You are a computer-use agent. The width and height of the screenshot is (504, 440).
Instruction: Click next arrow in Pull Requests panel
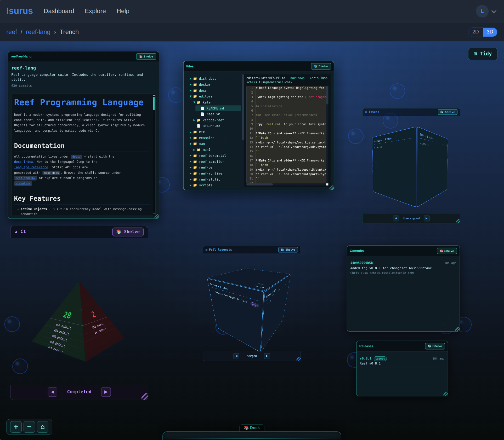coord(267,356)
